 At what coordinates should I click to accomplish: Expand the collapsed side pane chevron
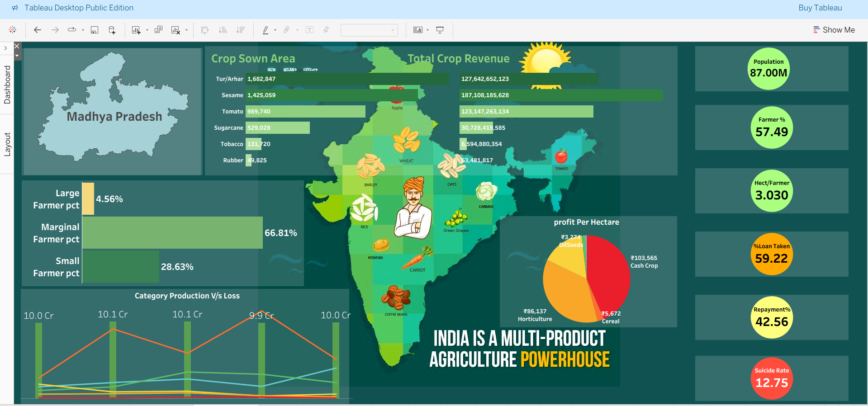click(x=5, y=48)
